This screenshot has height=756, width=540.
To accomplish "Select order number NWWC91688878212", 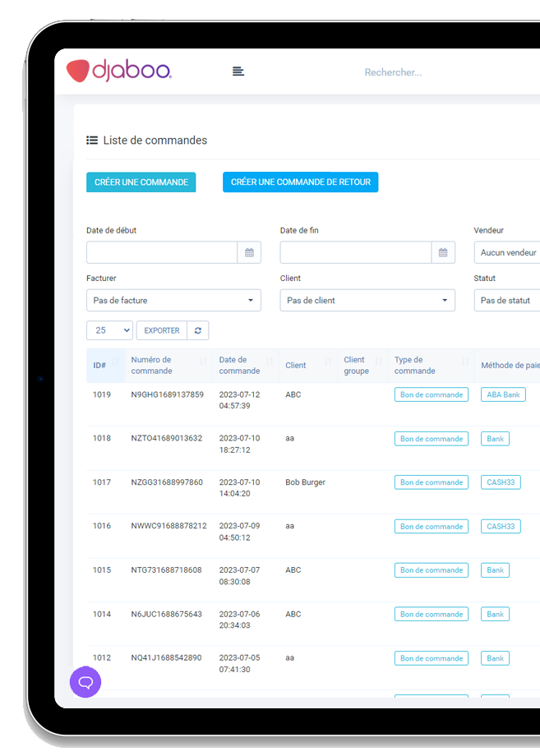I will click(x=168, y=526).
